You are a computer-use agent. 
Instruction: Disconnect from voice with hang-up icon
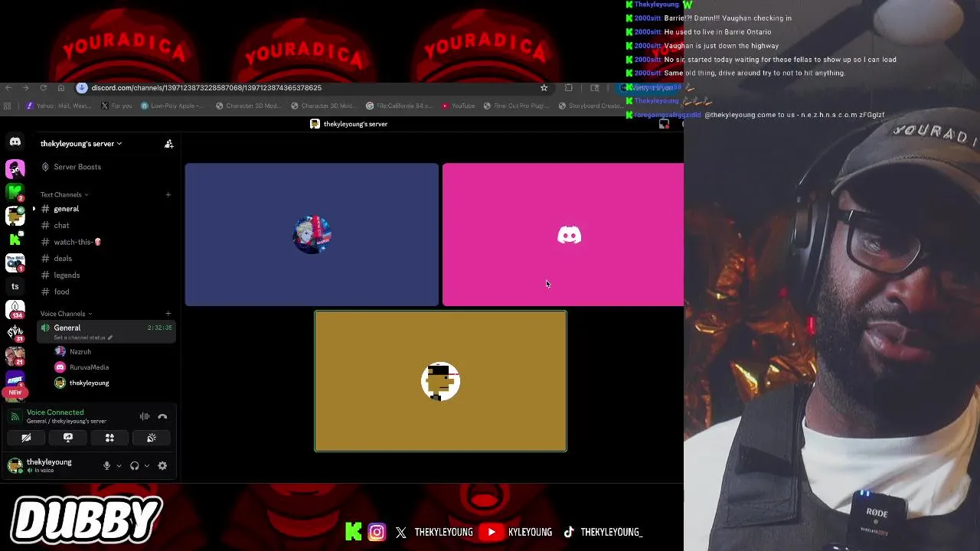tap(162, 416)
